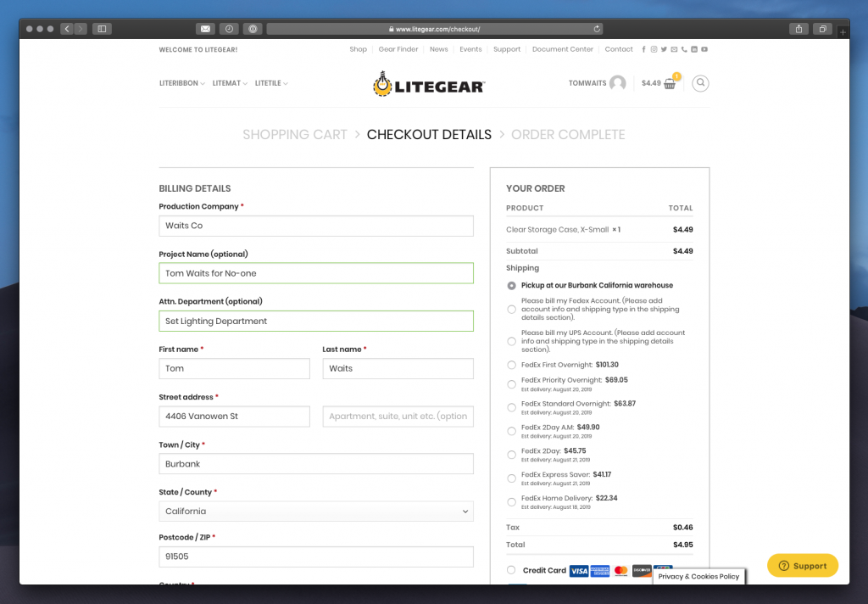
Task: Select bill my Fedex Account shipping option
Action: [511, 309]
